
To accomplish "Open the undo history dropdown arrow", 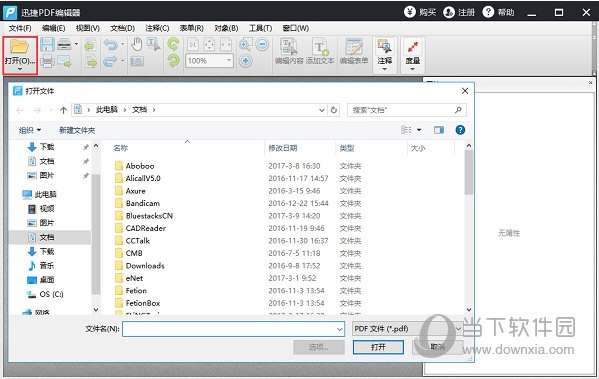I will click(x=123, y=44).
